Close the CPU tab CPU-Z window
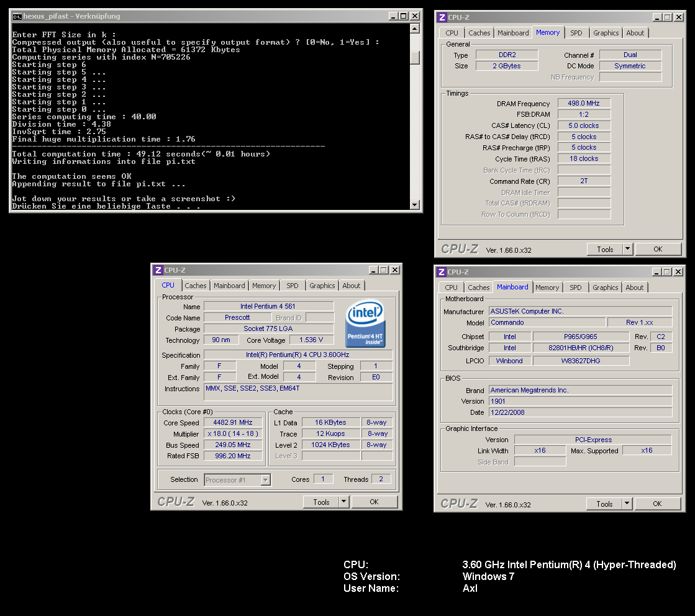This screenshot has height=616, width=695. pos(395,270)
